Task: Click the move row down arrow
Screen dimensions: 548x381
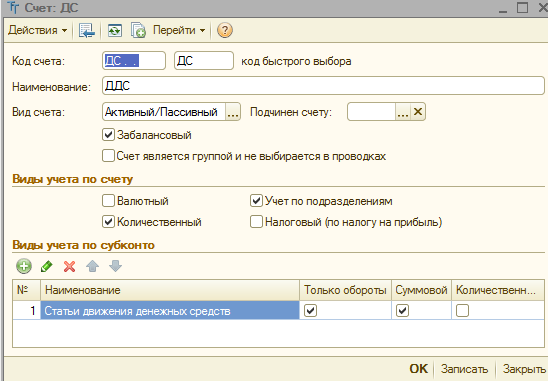Action: [x=115, y=266]
